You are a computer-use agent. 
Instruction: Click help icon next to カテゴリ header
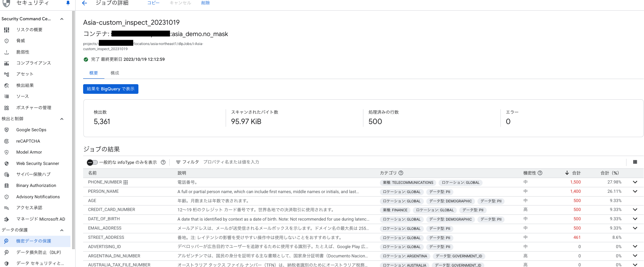coord(401,173)
